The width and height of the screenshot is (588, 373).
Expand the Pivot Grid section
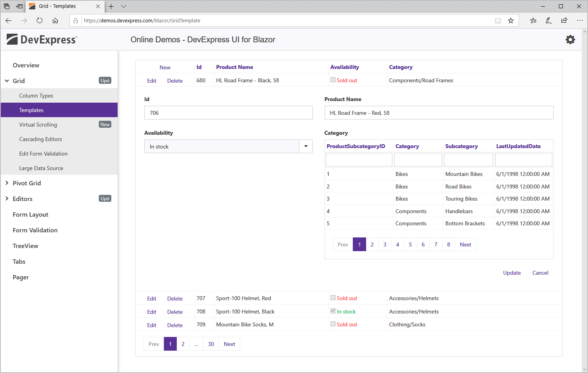tap(7, 183)
